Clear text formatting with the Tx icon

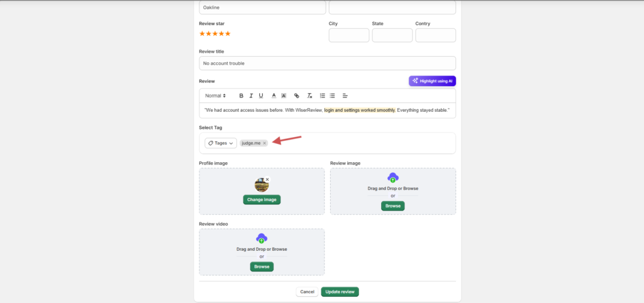click(309, 96)
